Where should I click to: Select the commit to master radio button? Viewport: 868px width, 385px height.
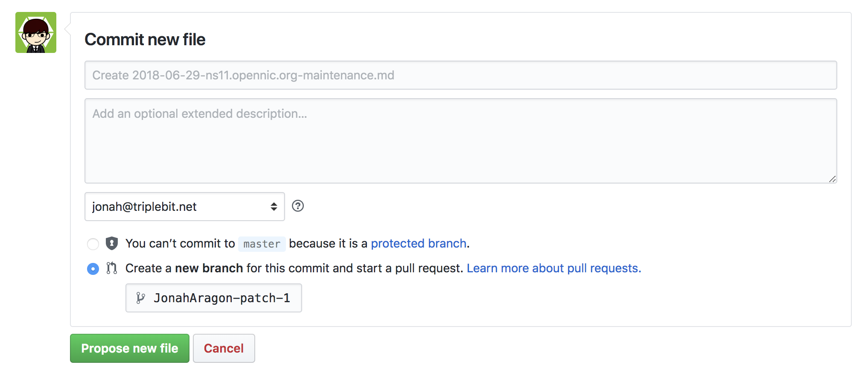point(93,244)
